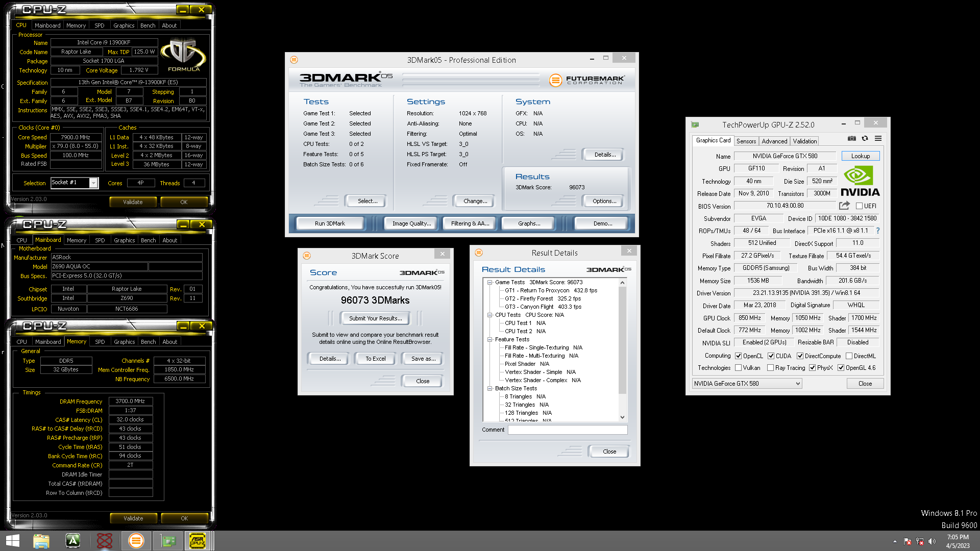Click the network tray icon
Viewport: 980px width, 551px height.
[x=920, y=541]
